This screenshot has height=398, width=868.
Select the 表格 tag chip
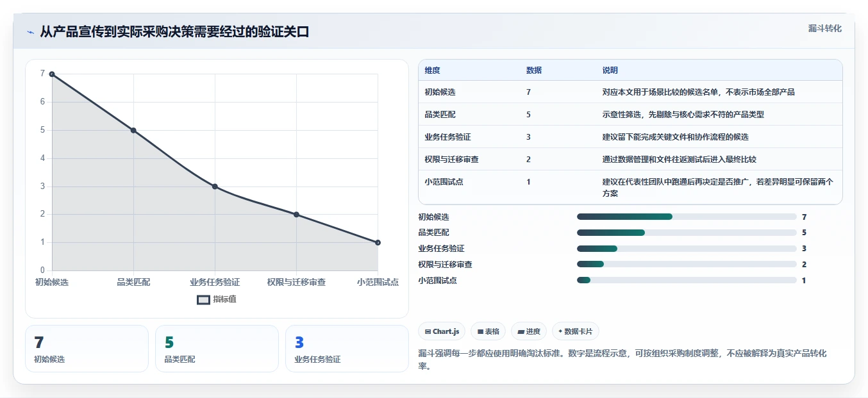click(488, 331)
